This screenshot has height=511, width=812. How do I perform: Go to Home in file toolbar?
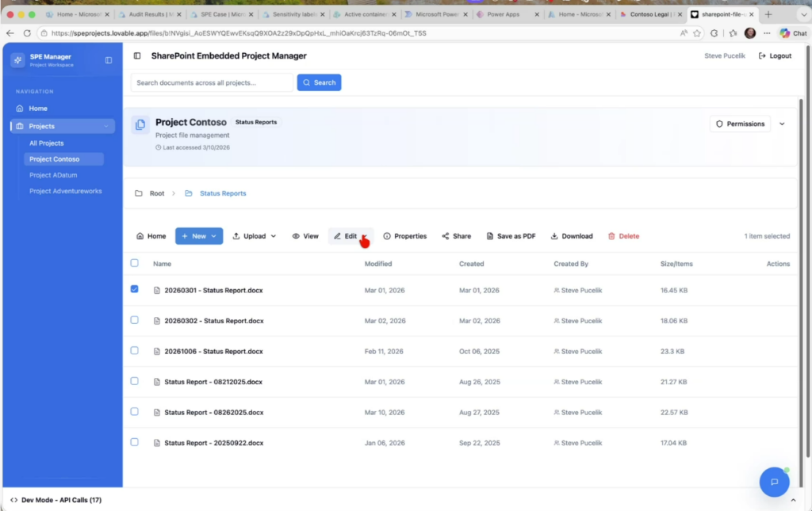coord(151,236)
